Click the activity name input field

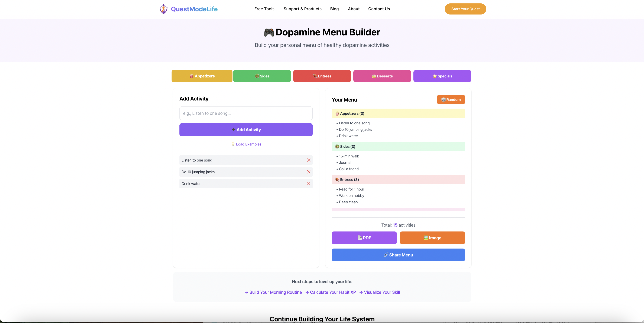click(x=246, y=113)
